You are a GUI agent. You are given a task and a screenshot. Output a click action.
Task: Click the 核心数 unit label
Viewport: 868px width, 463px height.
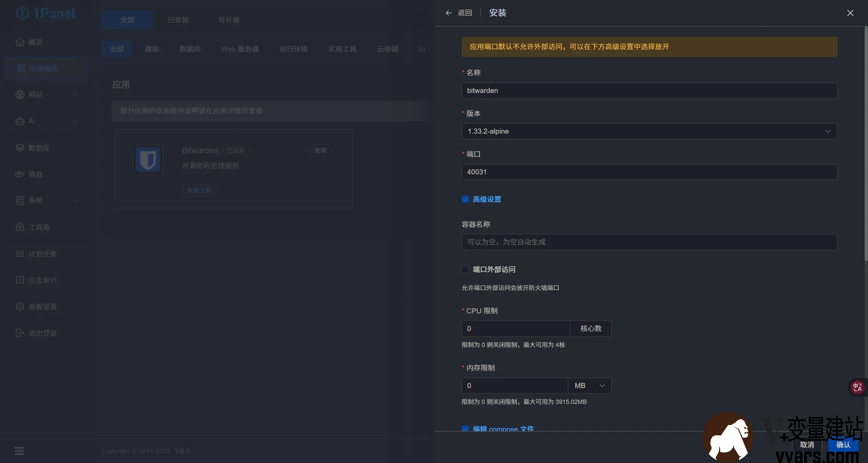tap(591, 329)
